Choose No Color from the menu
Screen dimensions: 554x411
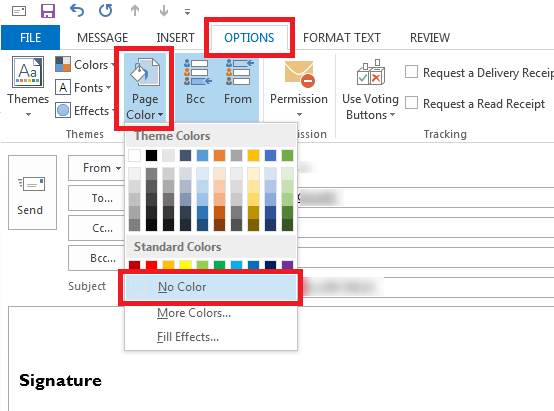point(211,287)
